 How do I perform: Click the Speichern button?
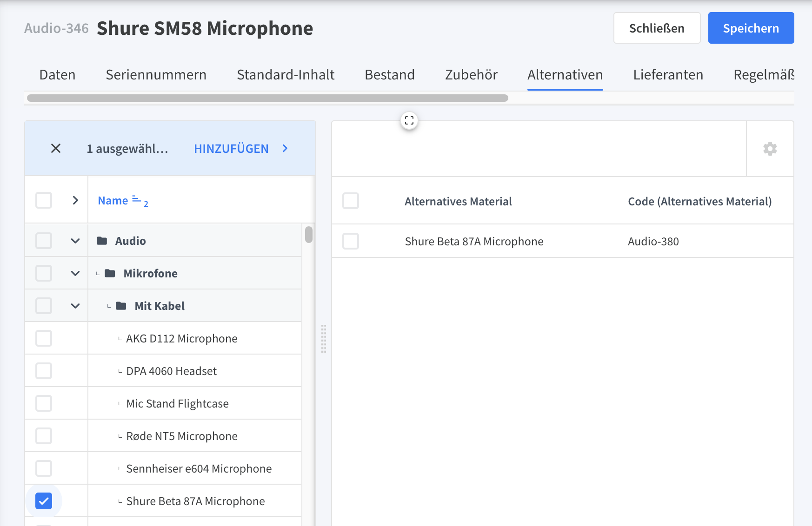click(751, 28)
